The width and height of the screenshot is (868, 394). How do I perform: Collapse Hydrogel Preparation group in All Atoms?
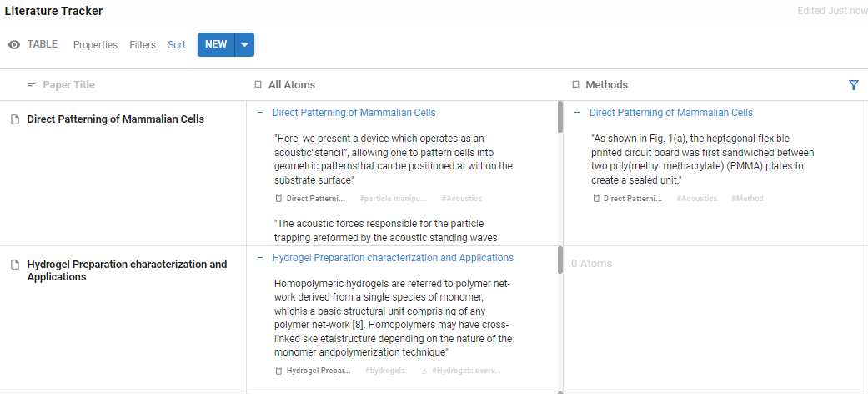pos(260,258)
